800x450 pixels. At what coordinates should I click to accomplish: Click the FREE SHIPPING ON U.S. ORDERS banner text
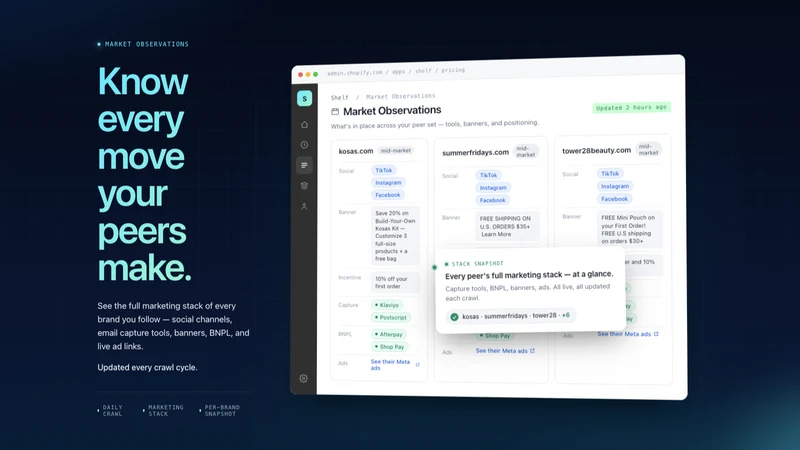(507, 227)
